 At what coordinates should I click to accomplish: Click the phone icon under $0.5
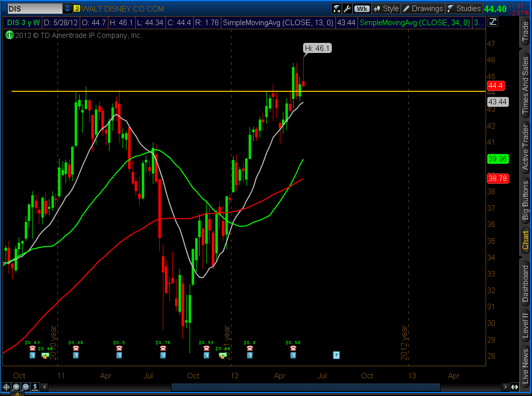coord(119,349)
